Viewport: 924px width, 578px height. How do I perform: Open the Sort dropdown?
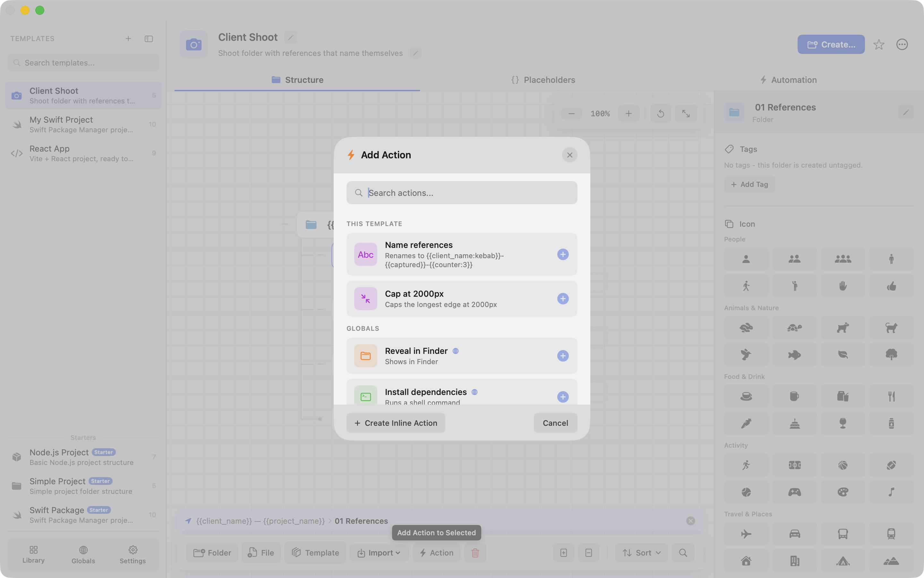(x=641, y=553)
